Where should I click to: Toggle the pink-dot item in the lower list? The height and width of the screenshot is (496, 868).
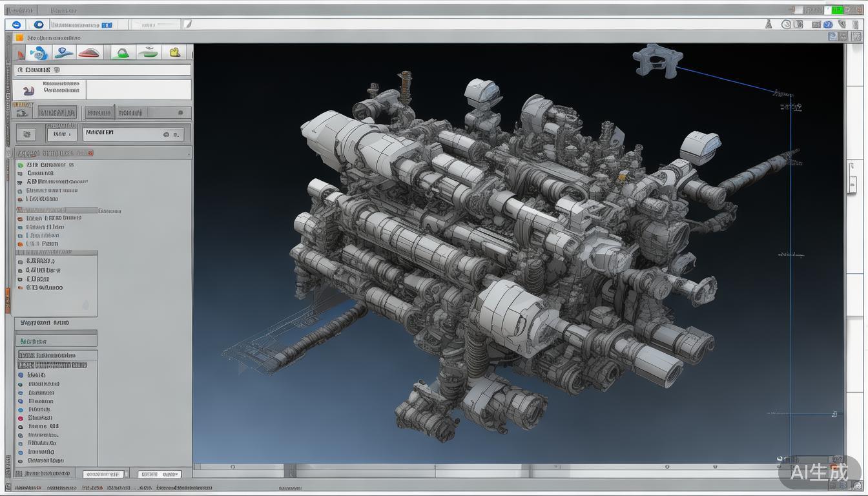coord(21,418)
